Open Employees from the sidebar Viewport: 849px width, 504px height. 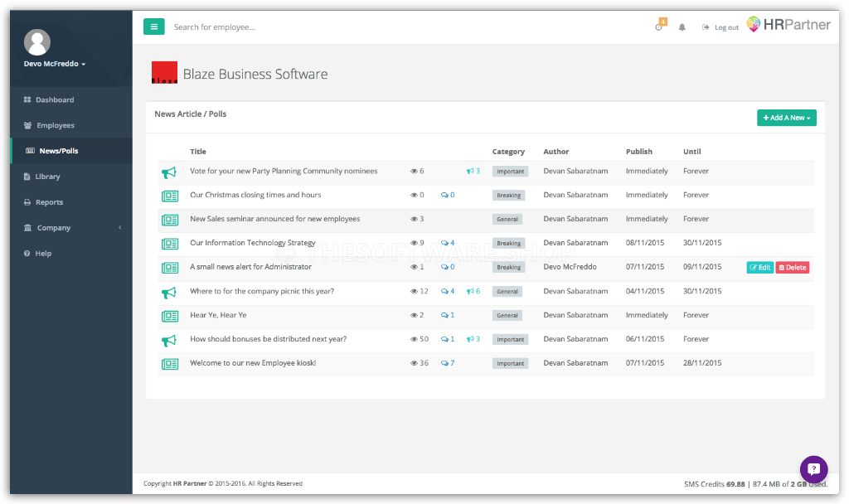(x=55, y=125)
